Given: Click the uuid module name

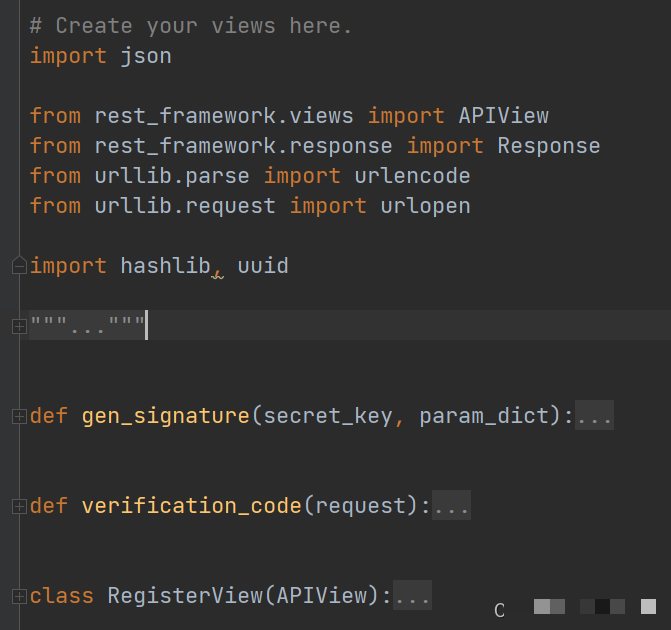Looking at the screenshot, I should [262, 266].
